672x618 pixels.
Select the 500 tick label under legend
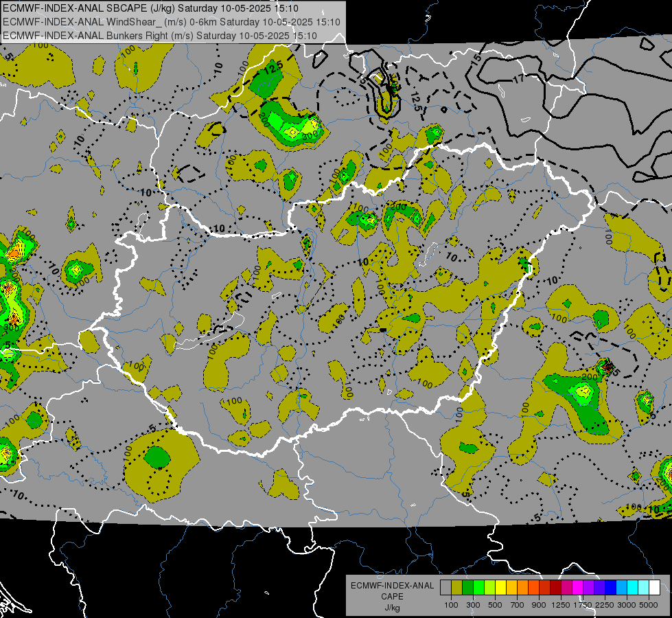(495, 605)
